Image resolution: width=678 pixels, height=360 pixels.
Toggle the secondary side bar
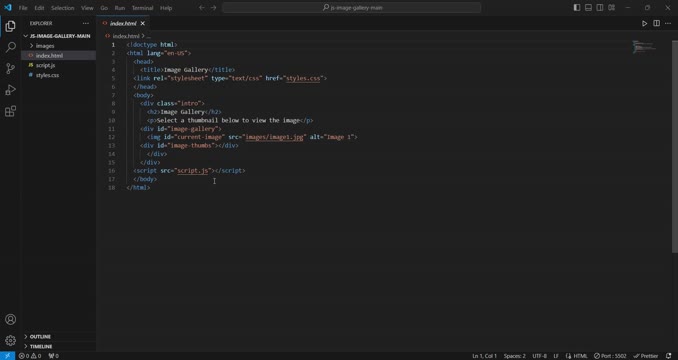600,8
